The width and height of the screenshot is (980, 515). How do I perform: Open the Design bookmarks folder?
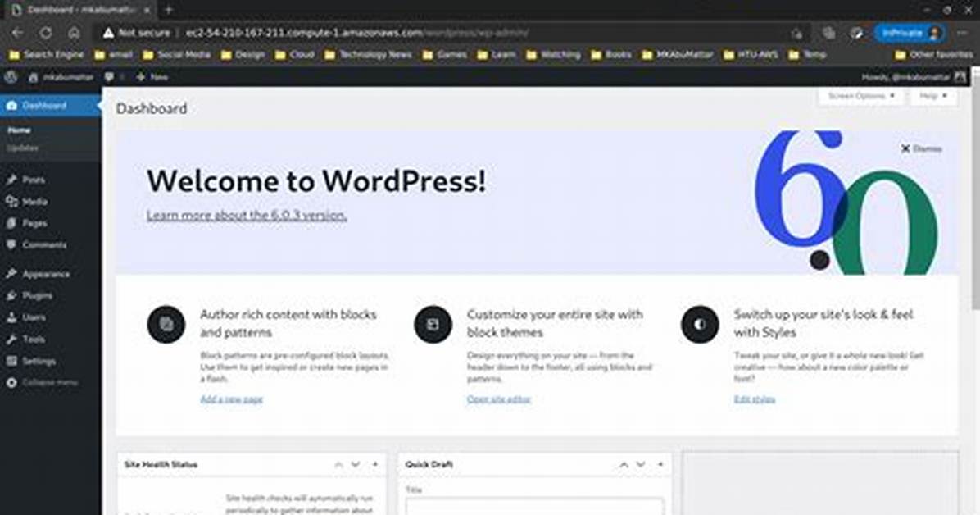click(x=243, y=55)
